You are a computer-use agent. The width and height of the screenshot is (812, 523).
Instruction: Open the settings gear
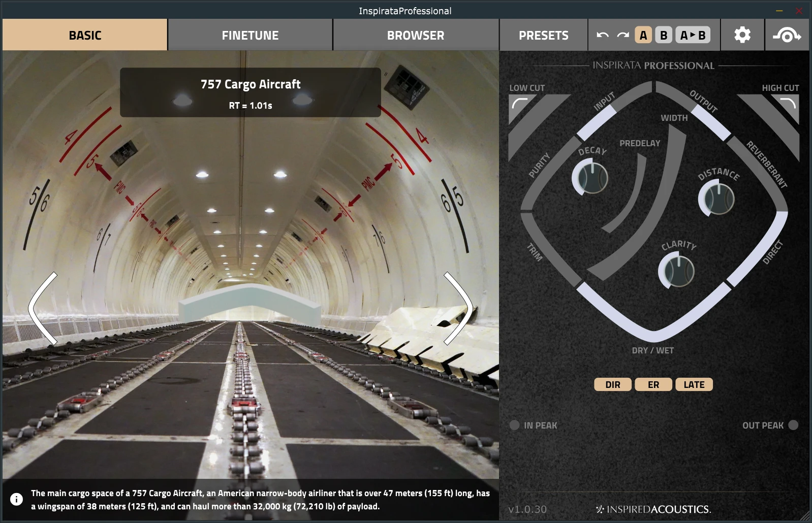coord(742,35)
